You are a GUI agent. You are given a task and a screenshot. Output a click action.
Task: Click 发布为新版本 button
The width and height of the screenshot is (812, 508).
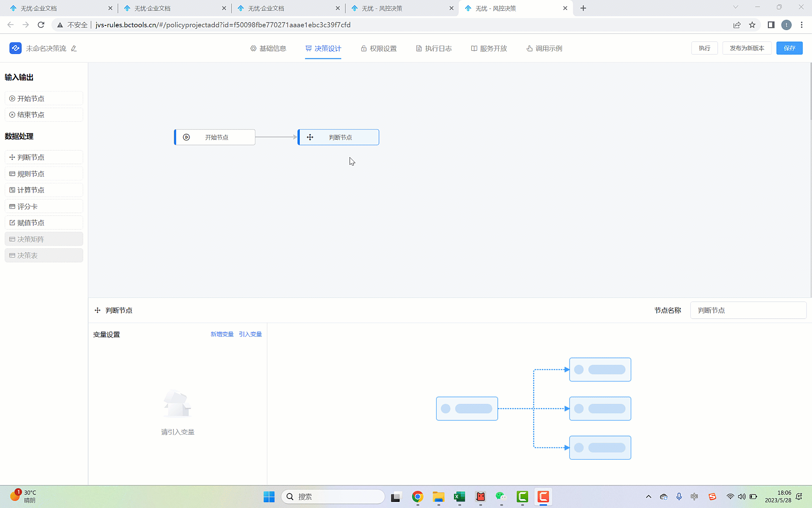point(747,48)
